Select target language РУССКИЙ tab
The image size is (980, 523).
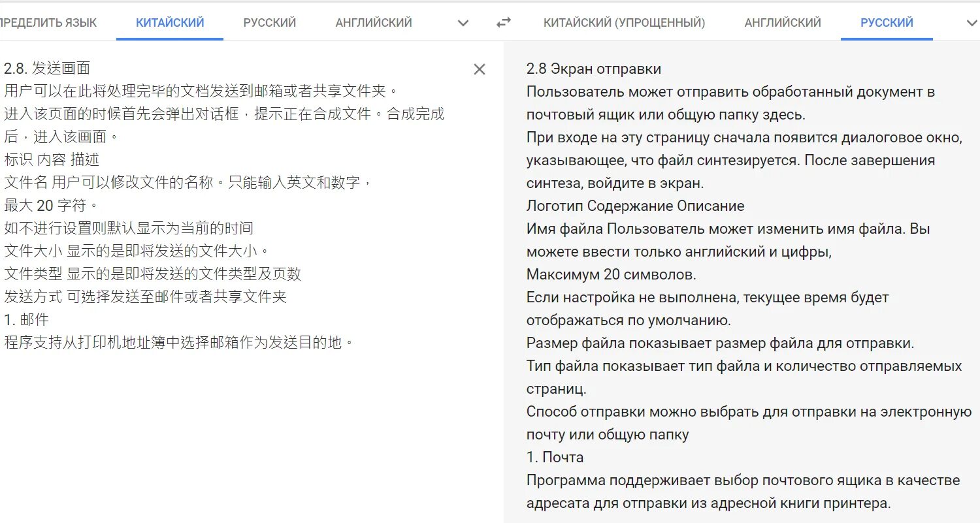[x=887, y=23]
